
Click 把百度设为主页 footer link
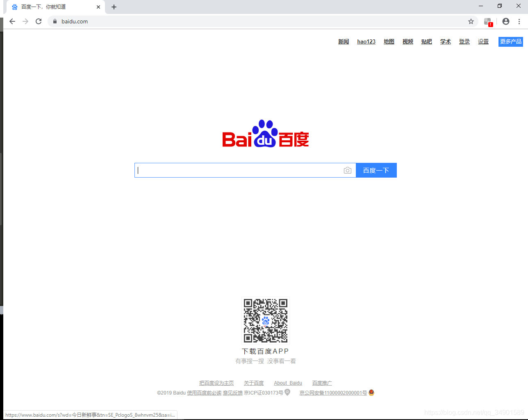(216, 383)
